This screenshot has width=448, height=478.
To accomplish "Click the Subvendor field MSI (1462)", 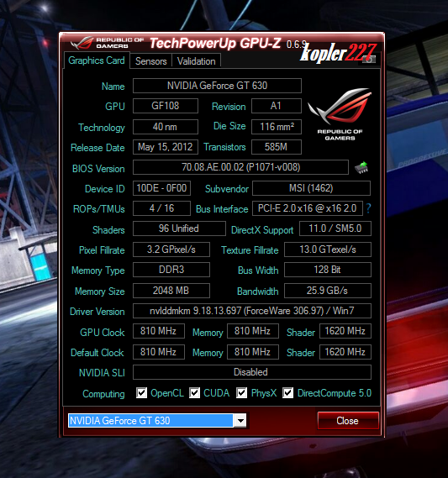I will [x=311, y=188].
